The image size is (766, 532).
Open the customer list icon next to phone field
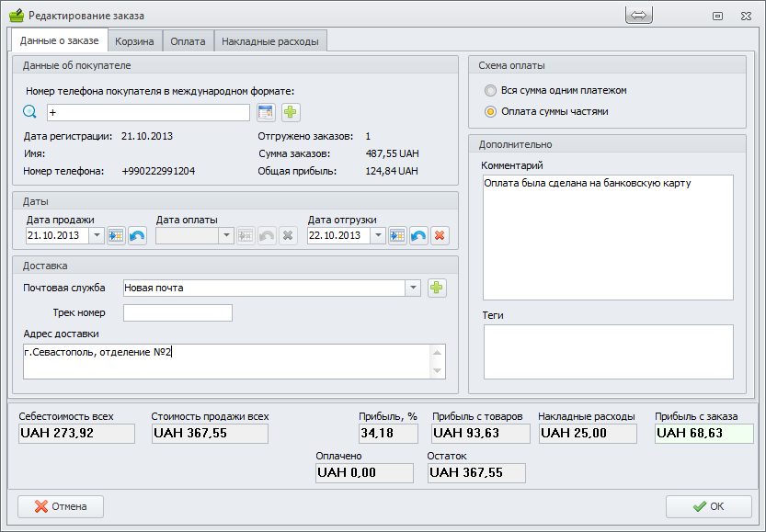[266, 112]
